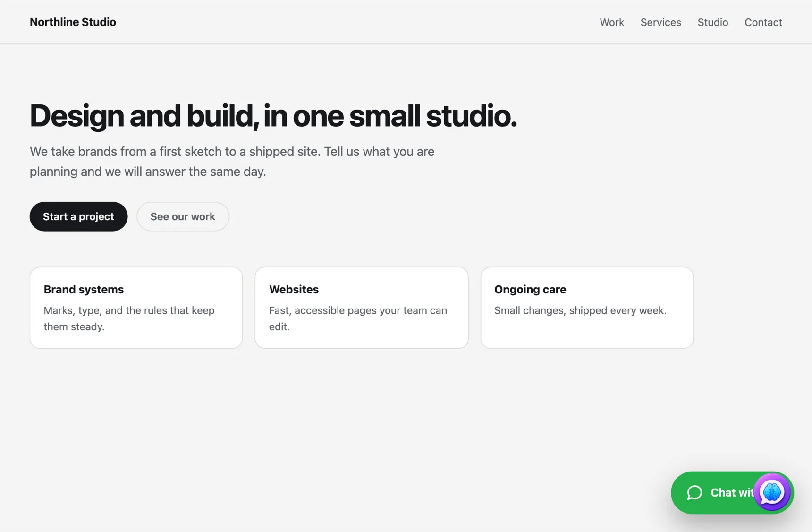Go to the Studio nav link
Image resolution: width=812 pixels, height=532 pixels.
[713, 22]
